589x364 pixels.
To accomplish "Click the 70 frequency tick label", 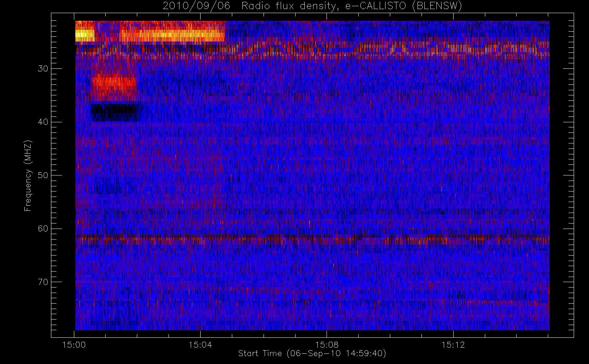I will click(x=43, y=282).
